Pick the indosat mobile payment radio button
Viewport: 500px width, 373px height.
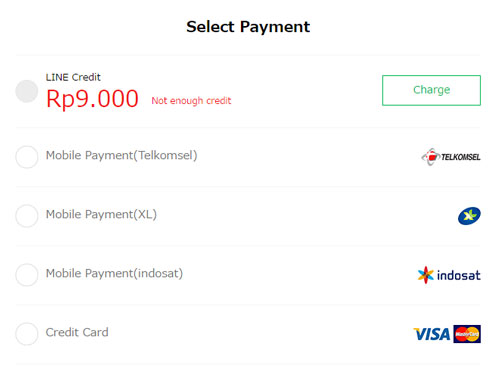(27, 275)
